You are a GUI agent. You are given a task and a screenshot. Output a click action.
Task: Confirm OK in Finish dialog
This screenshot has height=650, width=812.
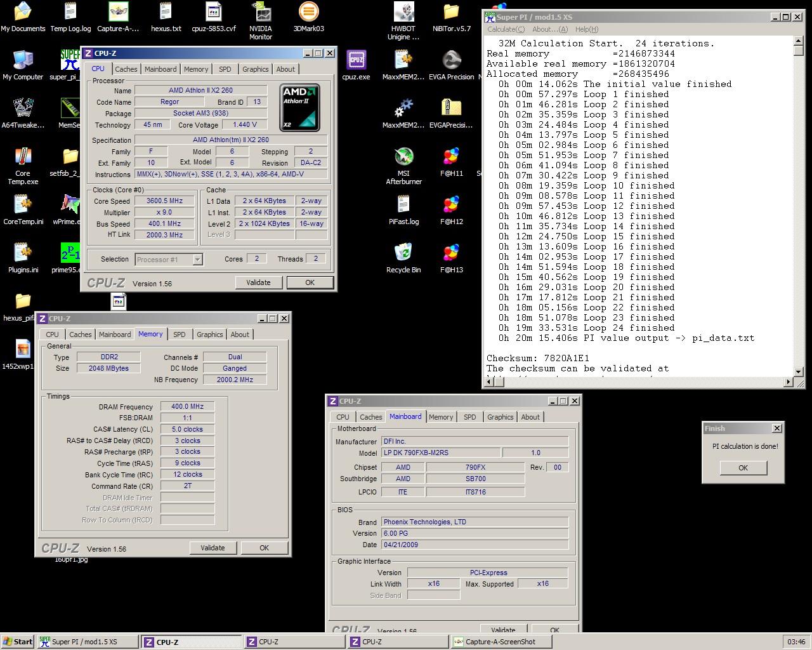743,468
